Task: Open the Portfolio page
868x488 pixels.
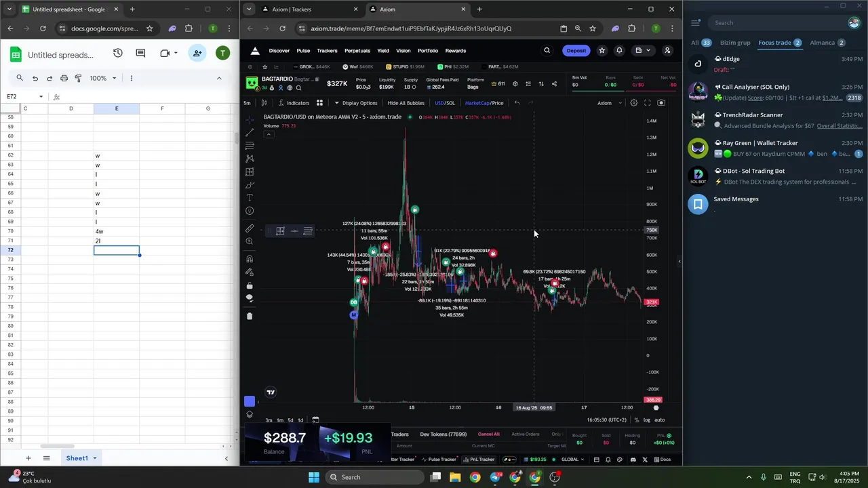Action: [428, 51]
